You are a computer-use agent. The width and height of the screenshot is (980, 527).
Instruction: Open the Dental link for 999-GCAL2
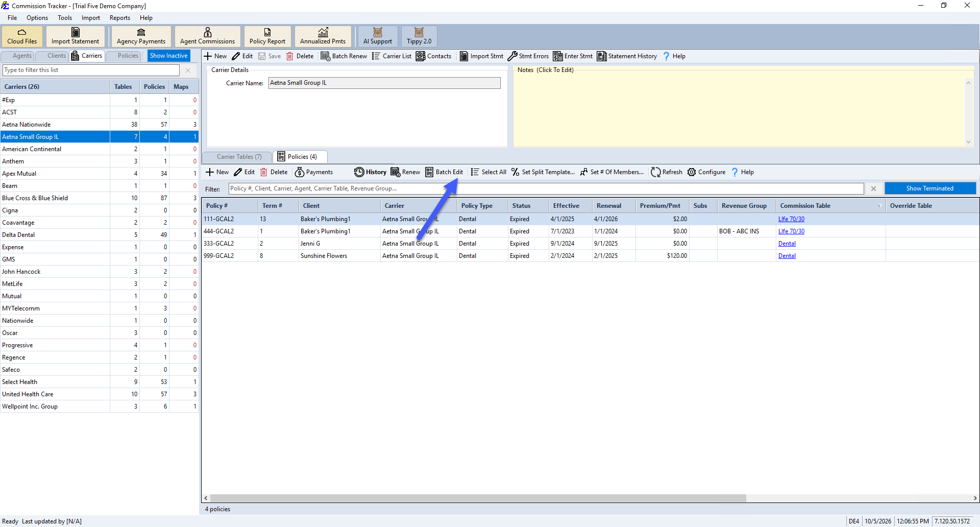coord(787,256)
